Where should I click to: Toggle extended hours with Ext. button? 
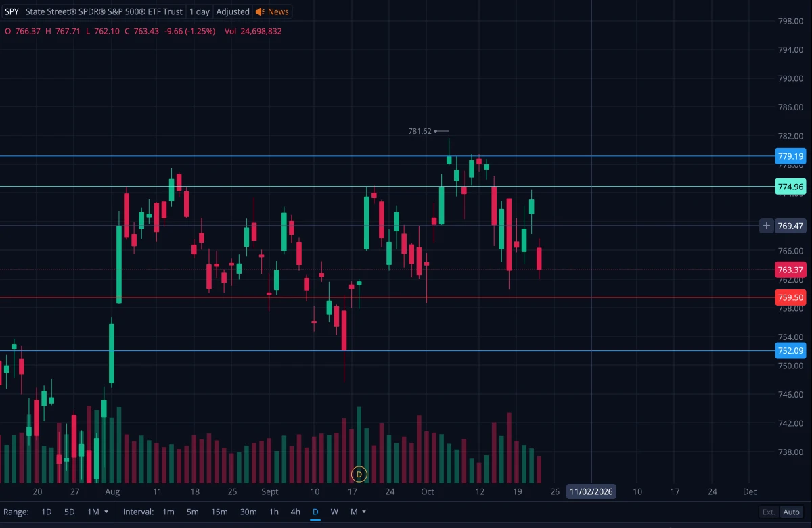pos(769,512)
